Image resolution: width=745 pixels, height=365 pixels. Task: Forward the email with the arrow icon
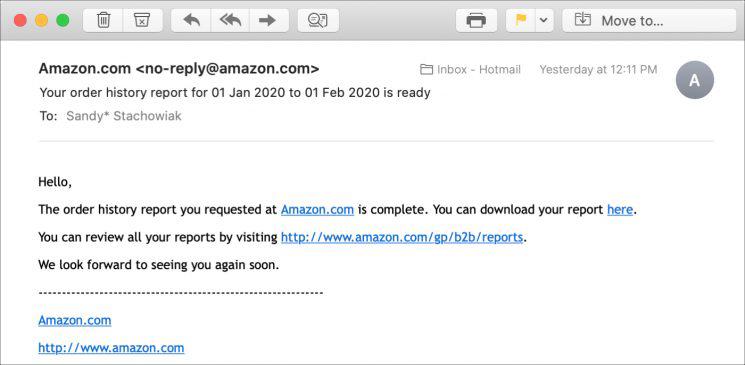point(268,20)
